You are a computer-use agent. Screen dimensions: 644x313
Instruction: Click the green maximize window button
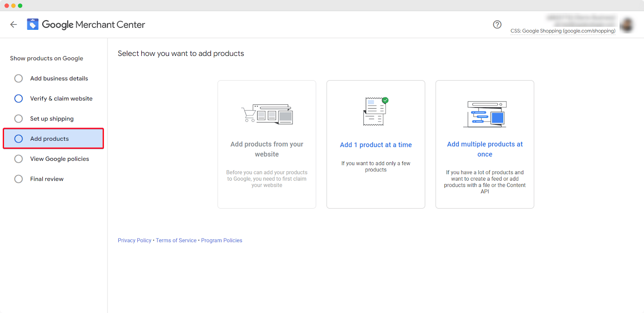click(x=20, y=6)
